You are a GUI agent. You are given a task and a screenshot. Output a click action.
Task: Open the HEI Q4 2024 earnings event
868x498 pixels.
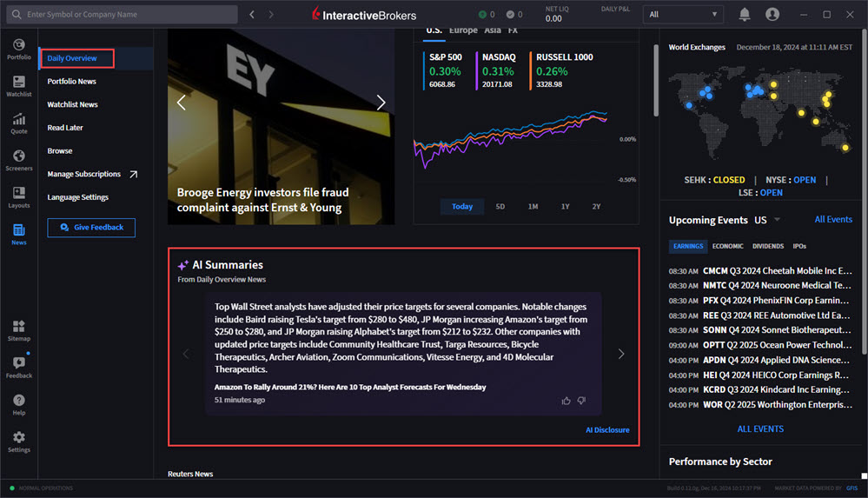tap(760, 375)
